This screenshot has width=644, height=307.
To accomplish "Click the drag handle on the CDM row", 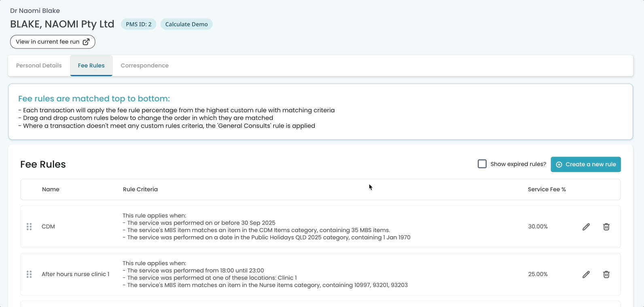I will pyautogui.click(x=29, y=227).
